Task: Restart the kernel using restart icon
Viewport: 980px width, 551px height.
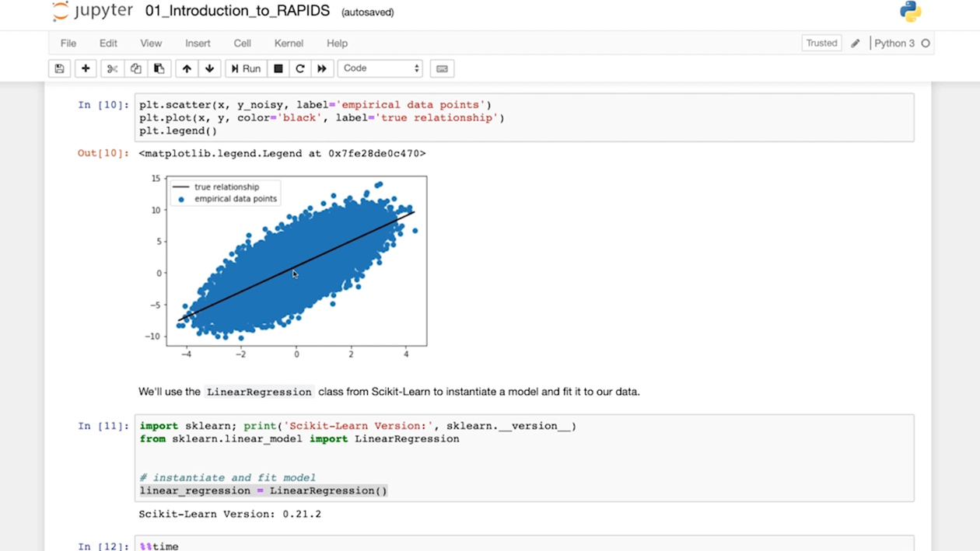Action: (x=300, y=68)
